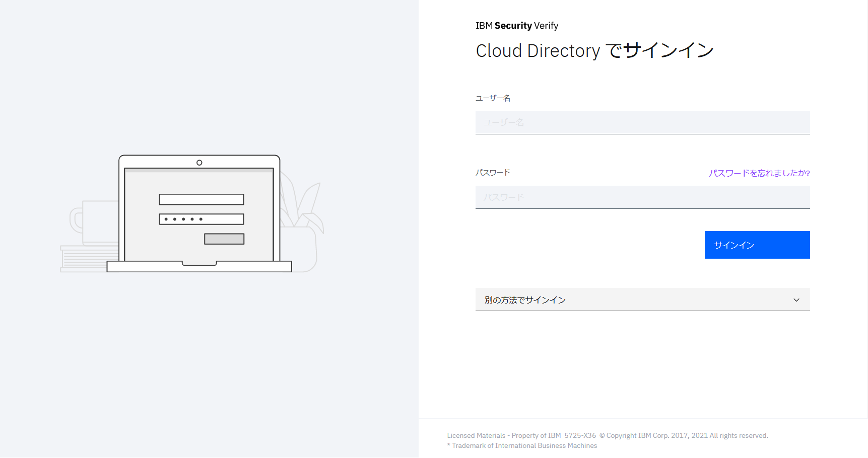The image size is (868, 458).
Task: Click the ユーザー名 username input field
Action: [x=642, y=123]
